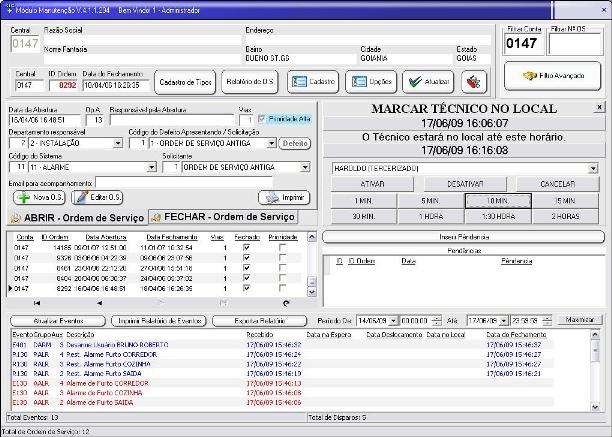Click the Defeito button

tap(295, 144)
